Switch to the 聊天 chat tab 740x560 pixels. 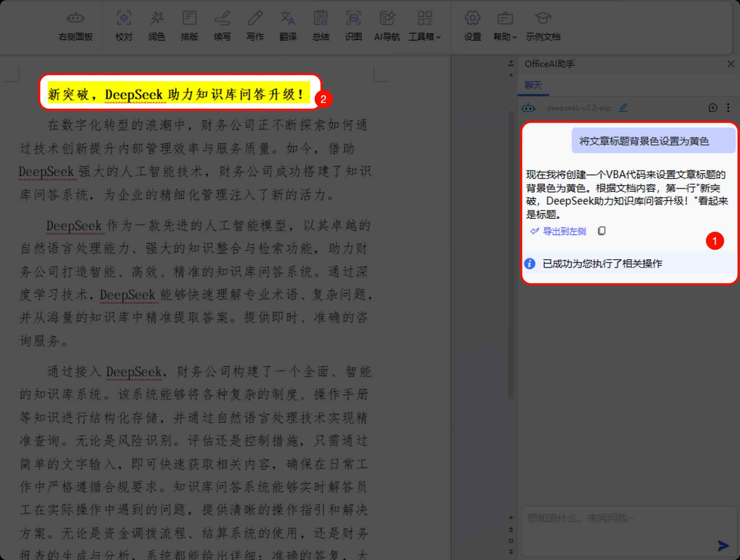point(533,85)
